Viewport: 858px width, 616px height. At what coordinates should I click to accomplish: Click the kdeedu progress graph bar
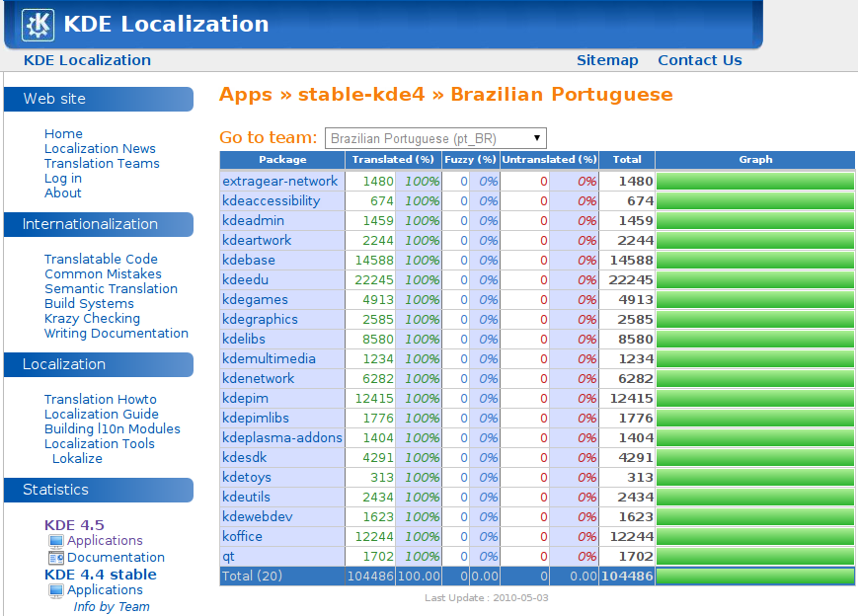pyautogui.click(x=754, y=279)
